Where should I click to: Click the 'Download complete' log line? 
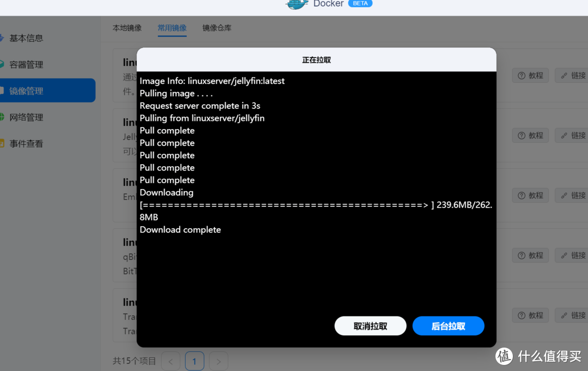tap(180, 229)
